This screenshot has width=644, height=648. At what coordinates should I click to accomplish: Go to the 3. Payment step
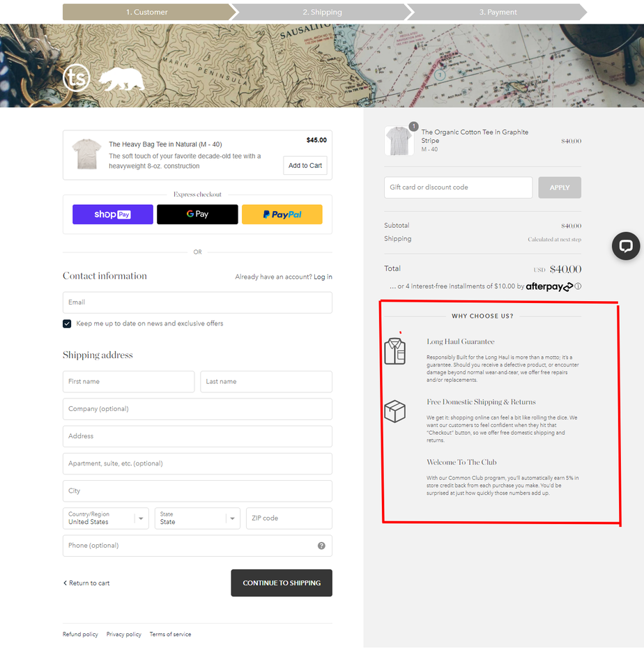pyautogui.click(x=498, y=12)
